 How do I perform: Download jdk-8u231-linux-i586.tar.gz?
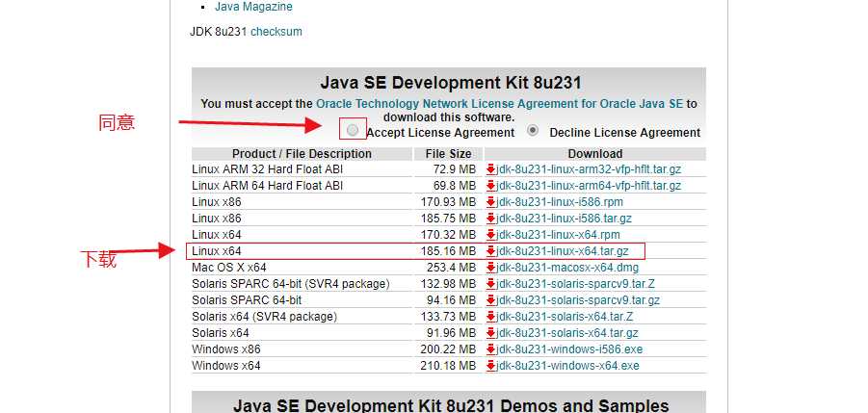point(565,219)
